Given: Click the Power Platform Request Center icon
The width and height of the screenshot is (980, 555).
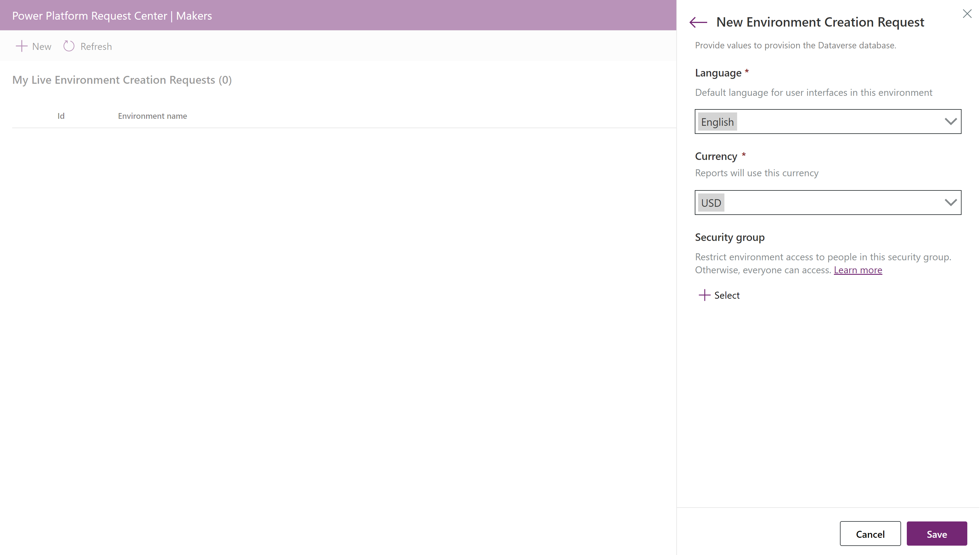Looking at the screenshot, I should pyautogui.click(x=111, y=15).
